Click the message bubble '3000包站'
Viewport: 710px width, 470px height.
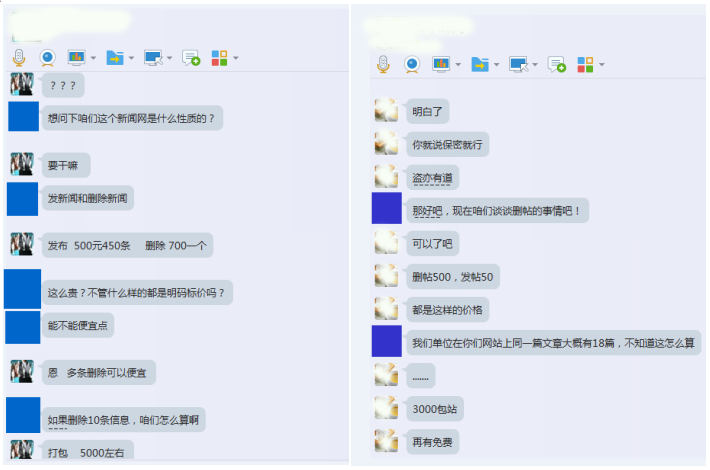tap(435, 409)
